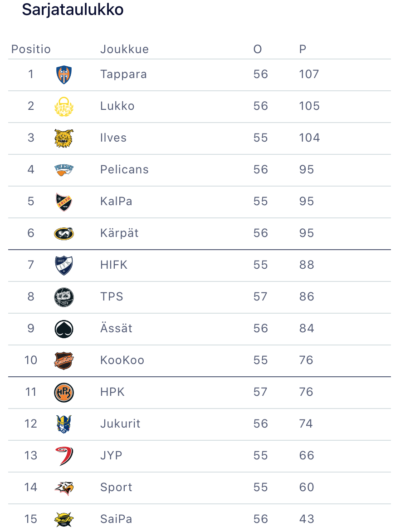Sort table by P points header
This screenshot has width=400, height=532.
point(302,49)
